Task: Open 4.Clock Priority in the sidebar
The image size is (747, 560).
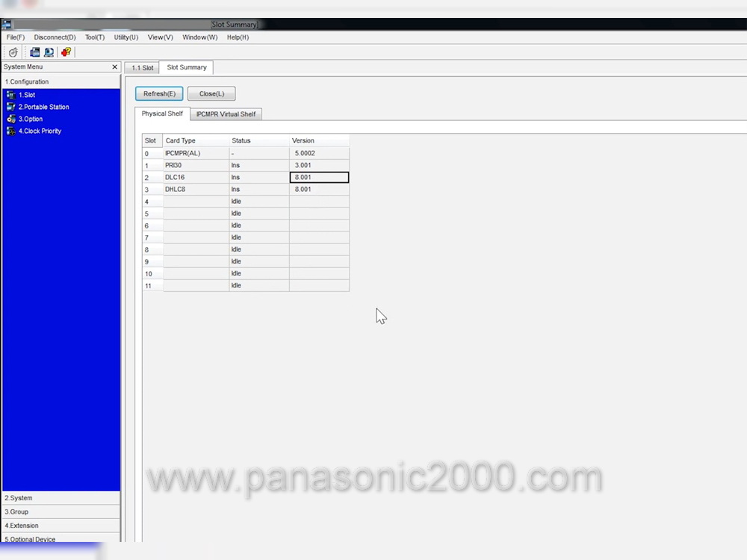Action: pyautogui.click(x=40, y=131)
